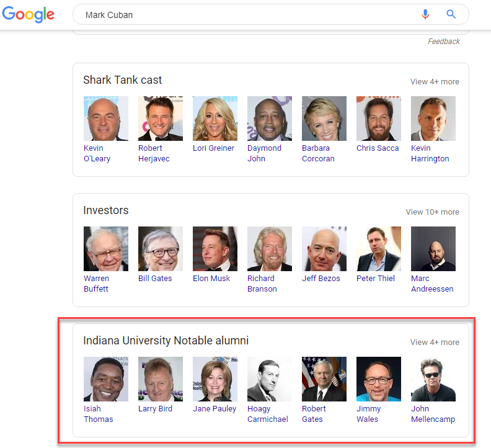Open Warren Buffett's photo thumbnail
Image resolution: width=491 pixels, height=448 pixels.
(x=106, y=249)
